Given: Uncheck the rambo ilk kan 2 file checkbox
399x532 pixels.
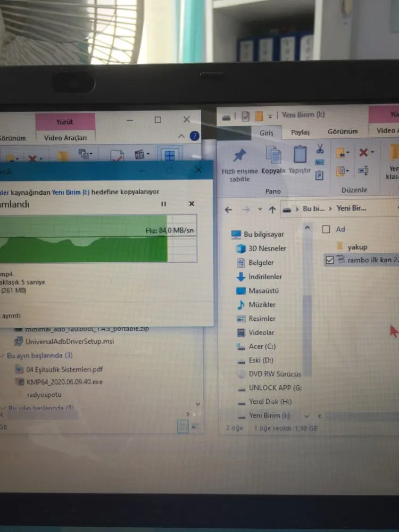Looking at the screenshot, I should [329, 260].
